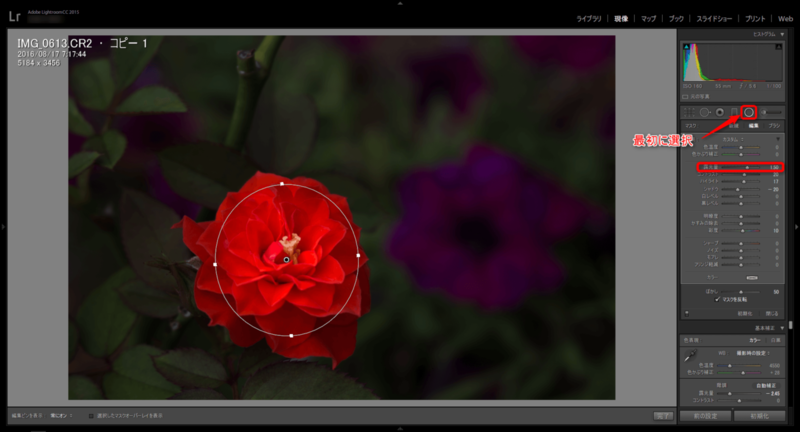This screenshot has width=800, height=432.
Task: Toggle the マスクを反転 (invert mask) checkbox
Action: pos(717,299)
